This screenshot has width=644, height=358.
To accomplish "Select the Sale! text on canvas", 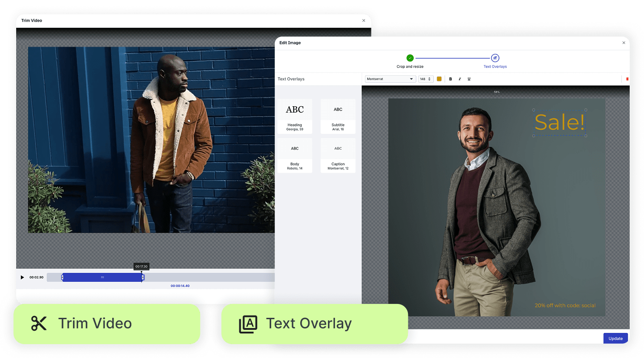I will (x=559, y=123).
